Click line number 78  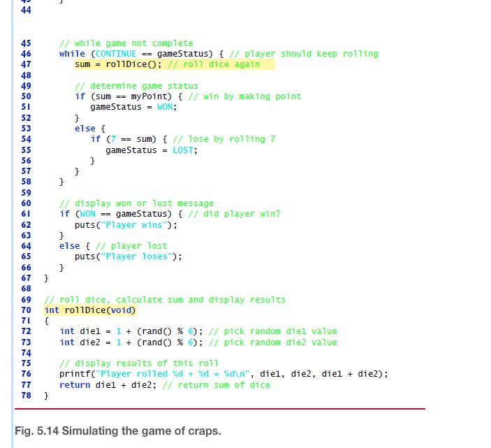(x=26, y=396)
